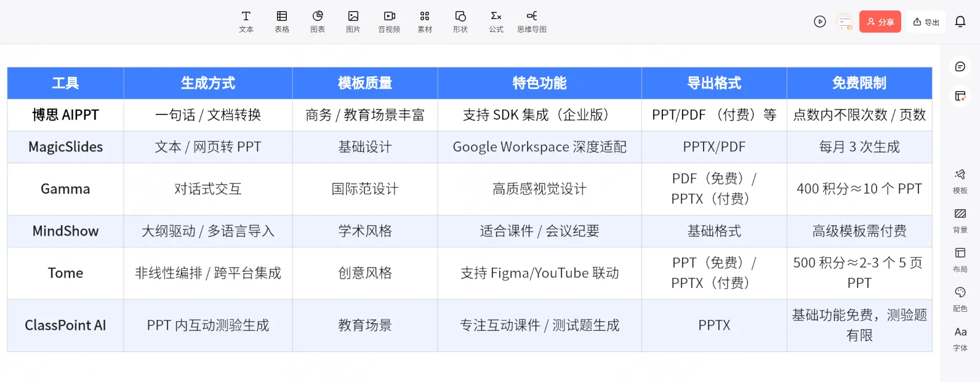Select the 导出格式 header cell
The width and height of the screenshot is (980, 382).
click(x=714, y=83)
